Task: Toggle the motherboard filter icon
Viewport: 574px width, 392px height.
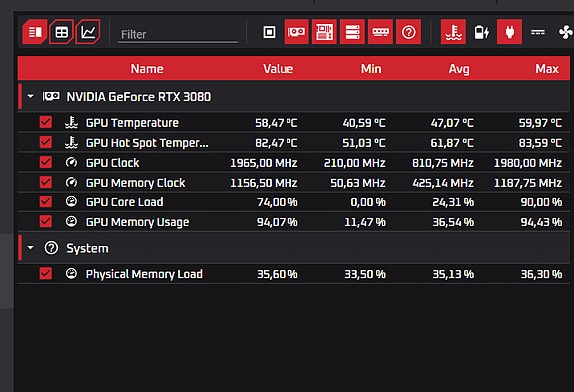Action: pyautogui.click(x=324, y=32)
